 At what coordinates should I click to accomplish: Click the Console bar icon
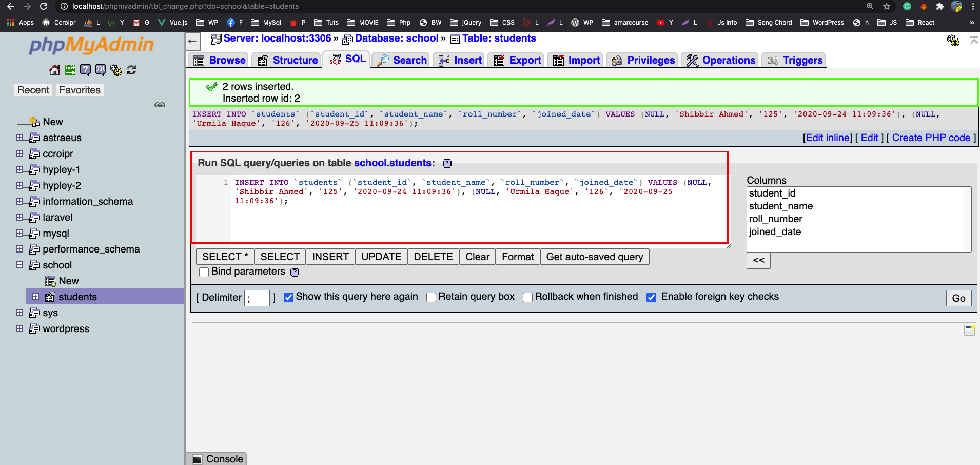tap(198, 459)
